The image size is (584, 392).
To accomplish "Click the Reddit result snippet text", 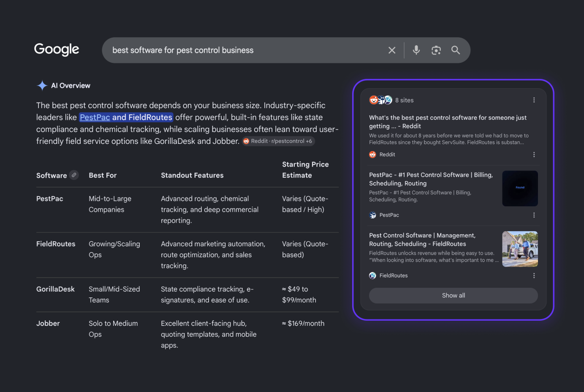I will 449,139.
